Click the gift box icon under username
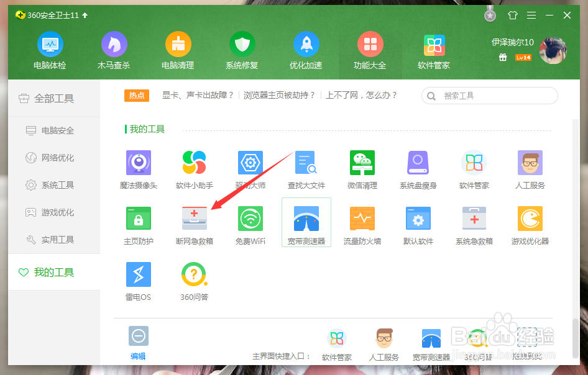 point(503,57)
